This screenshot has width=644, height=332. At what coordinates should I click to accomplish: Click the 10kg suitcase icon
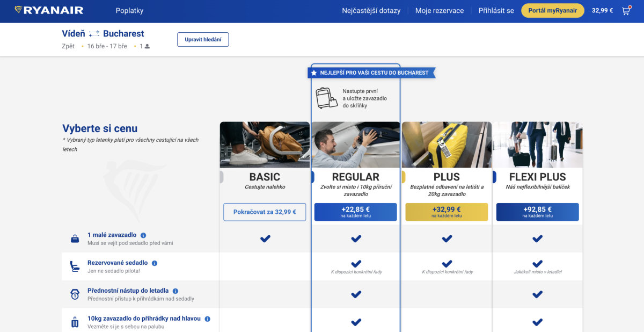(x=75, y=322)
